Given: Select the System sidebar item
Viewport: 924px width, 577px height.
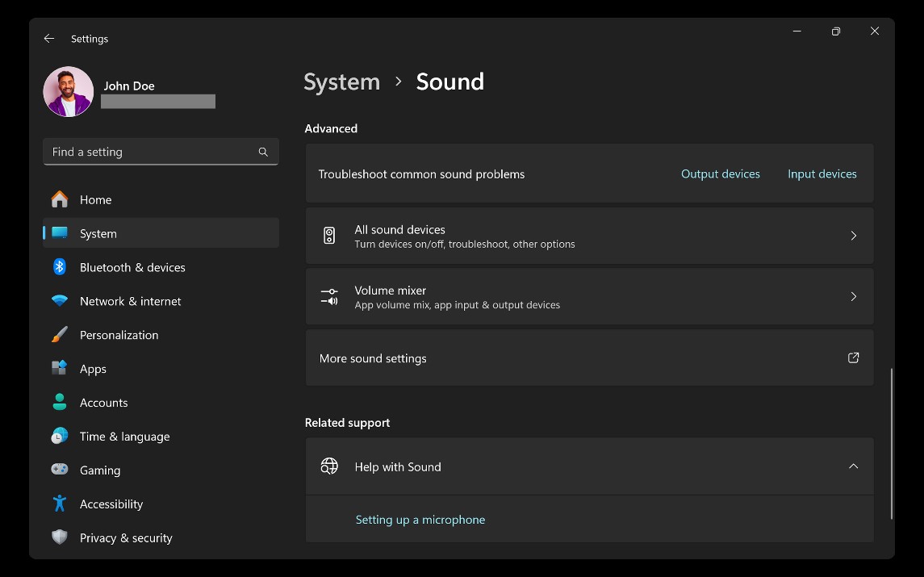Looking at the screenshot, I should pyautogui.click(x=161, y=233).
